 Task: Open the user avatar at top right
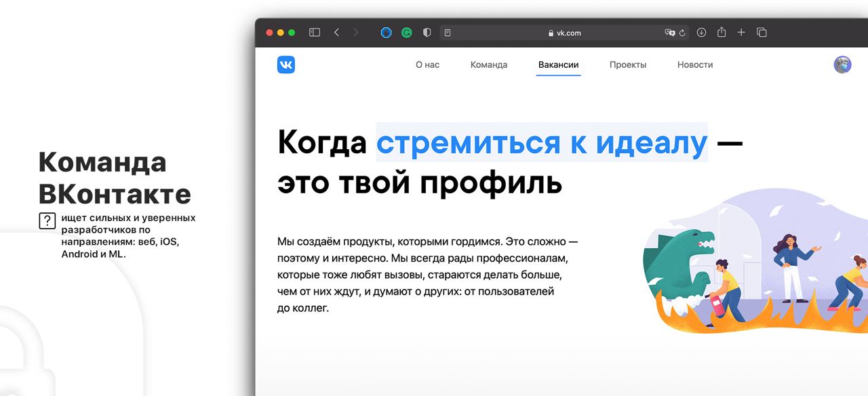(x=842, y=65)
